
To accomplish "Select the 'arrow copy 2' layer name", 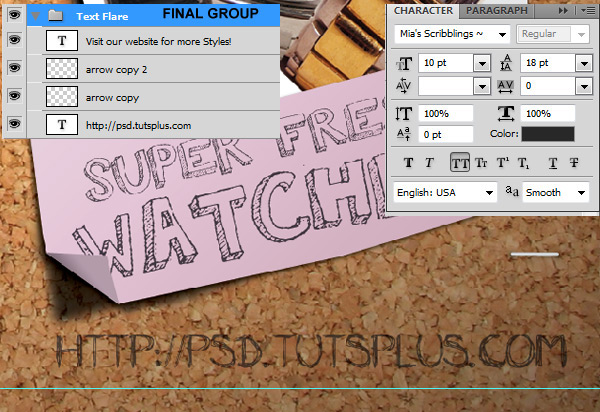I will 116,70.
